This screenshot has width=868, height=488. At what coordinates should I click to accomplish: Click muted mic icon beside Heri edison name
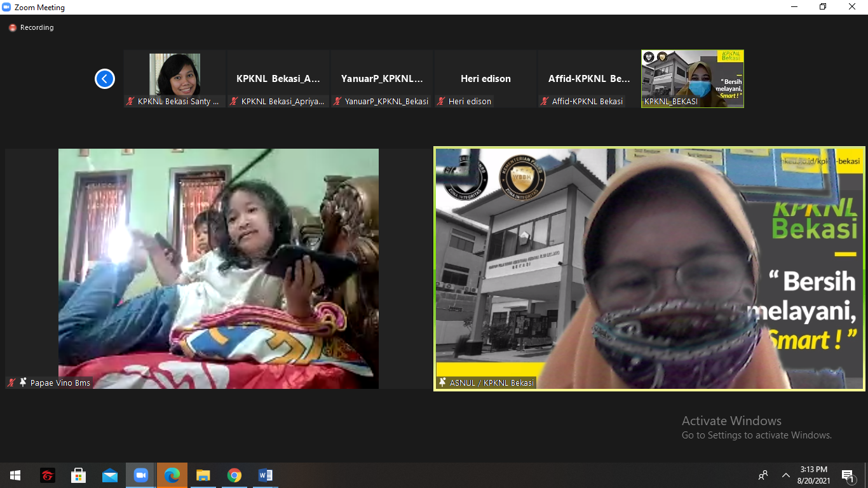(441, 102)
